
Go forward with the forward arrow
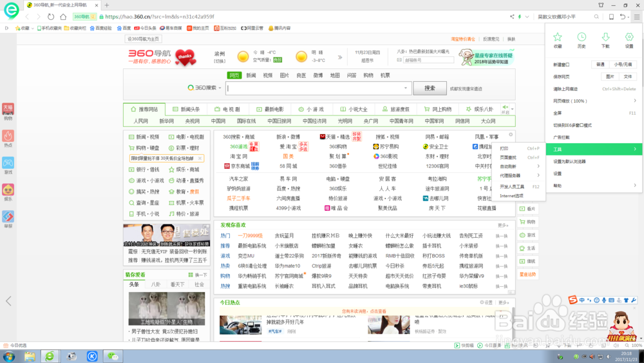tap(39, 17)
